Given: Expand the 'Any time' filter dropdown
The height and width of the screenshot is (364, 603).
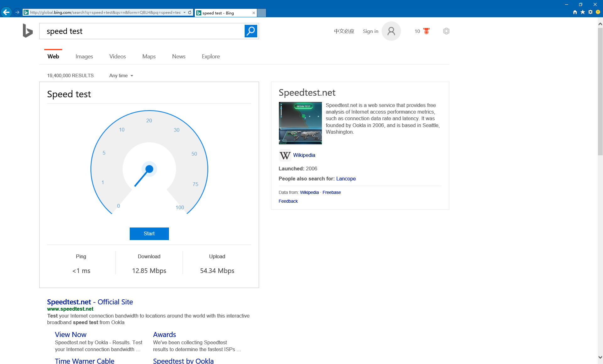Looking at the screenshot, I should (121, 76).
